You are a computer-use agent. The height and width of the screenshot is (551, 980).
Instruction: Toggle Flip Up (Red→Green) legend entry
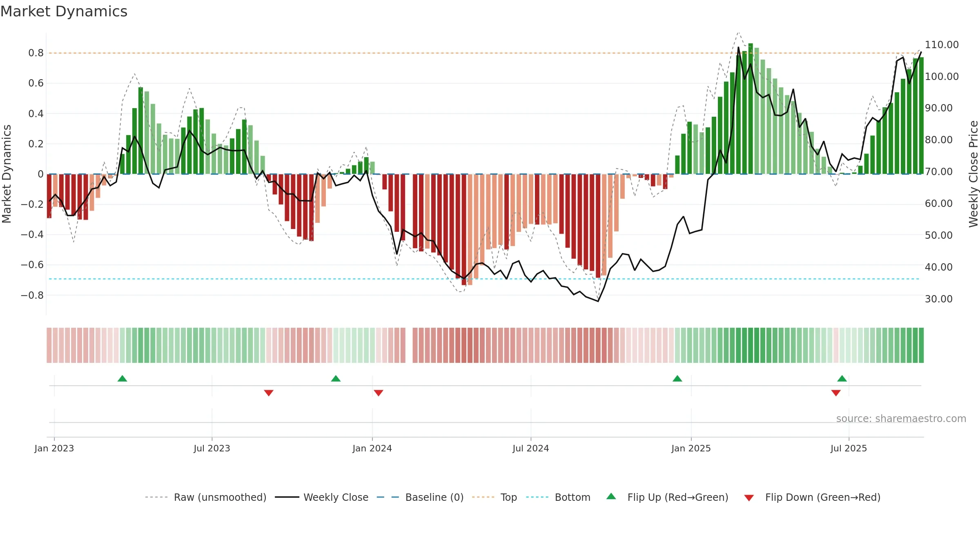coord(668,497)
